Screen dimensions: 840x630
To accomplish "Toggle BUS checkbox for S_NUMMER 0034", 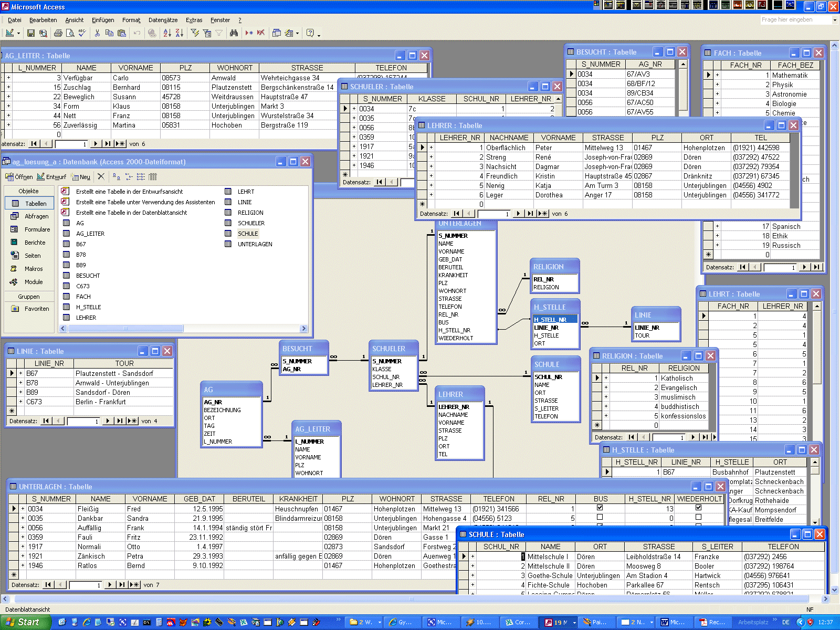I will point(600,508).
